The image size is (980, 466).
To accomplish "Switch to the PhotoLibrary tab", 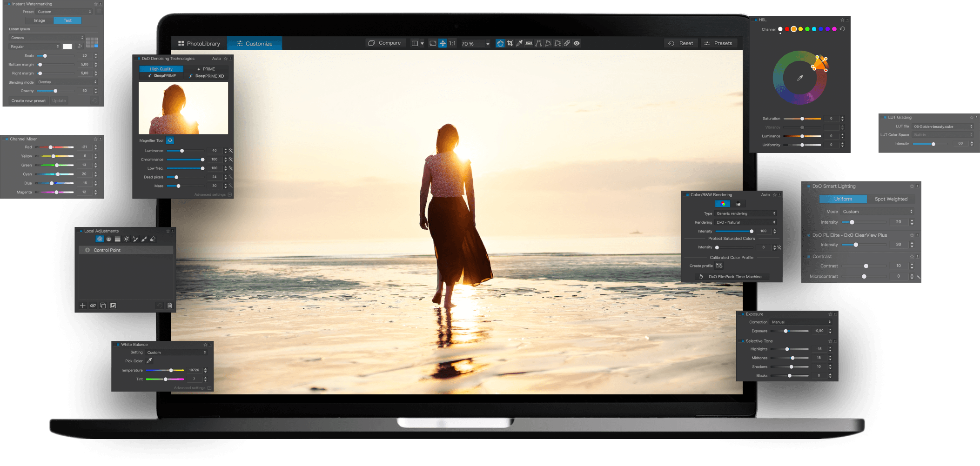I will point(199,44).
